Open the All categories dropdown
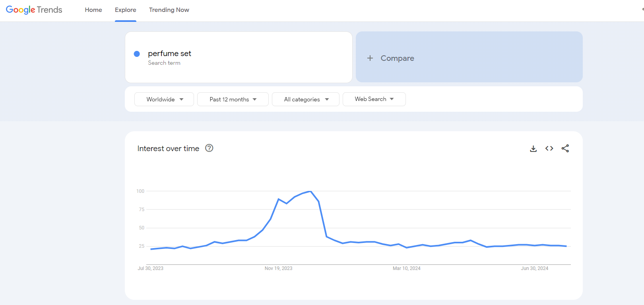 [x=306, y=99]
